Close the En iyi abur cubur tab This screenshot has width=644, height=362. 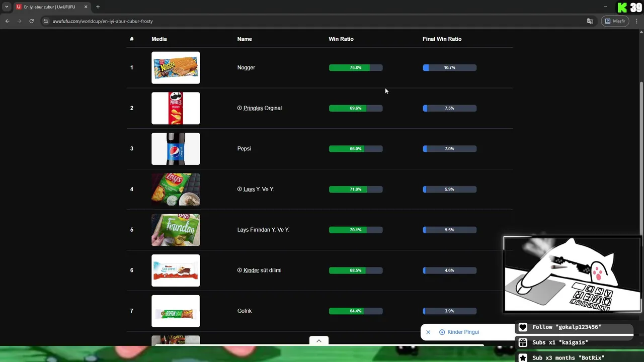[x=86, y=7]
